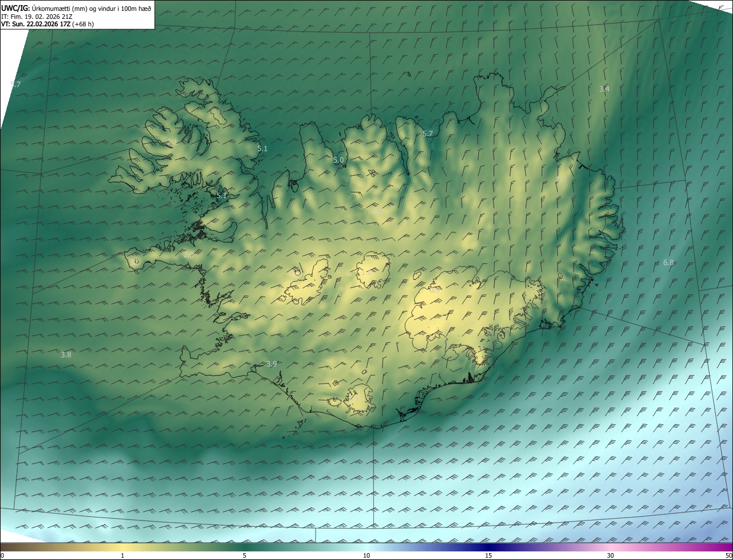Click the 5.7 value on the north coast fjord

click(428, 133)
